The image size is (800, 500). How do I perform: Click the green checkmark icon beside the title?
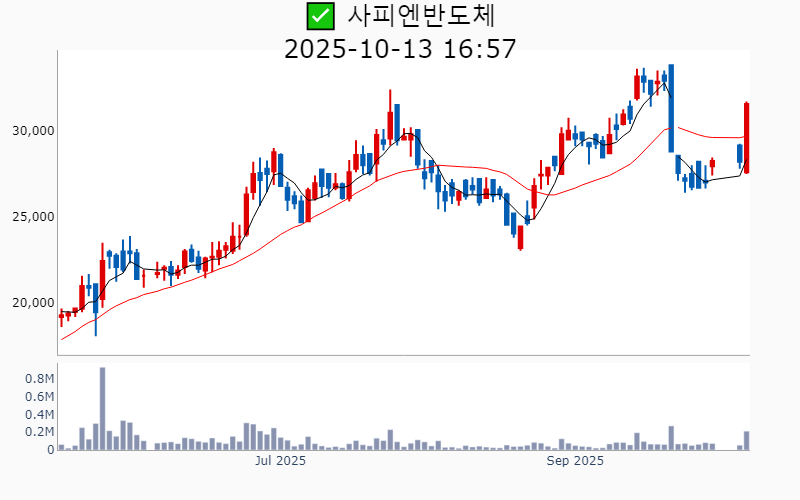[x=319, y=16]
